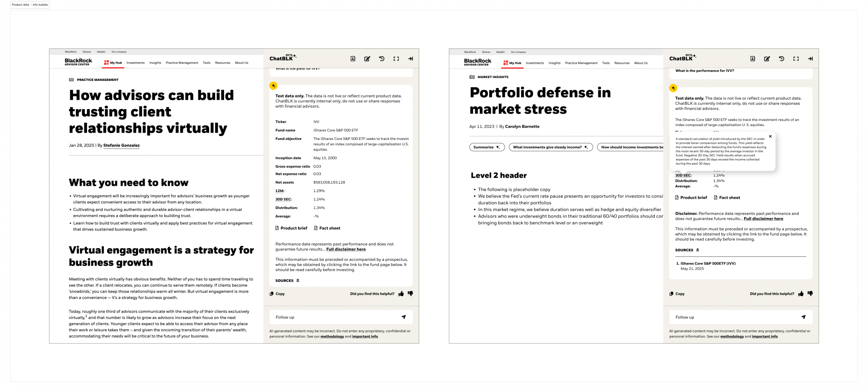The height and width of the screenshot is (392, 868).
Task: Click thumbs down in right chat panel
Action: (x=810, y=294)
